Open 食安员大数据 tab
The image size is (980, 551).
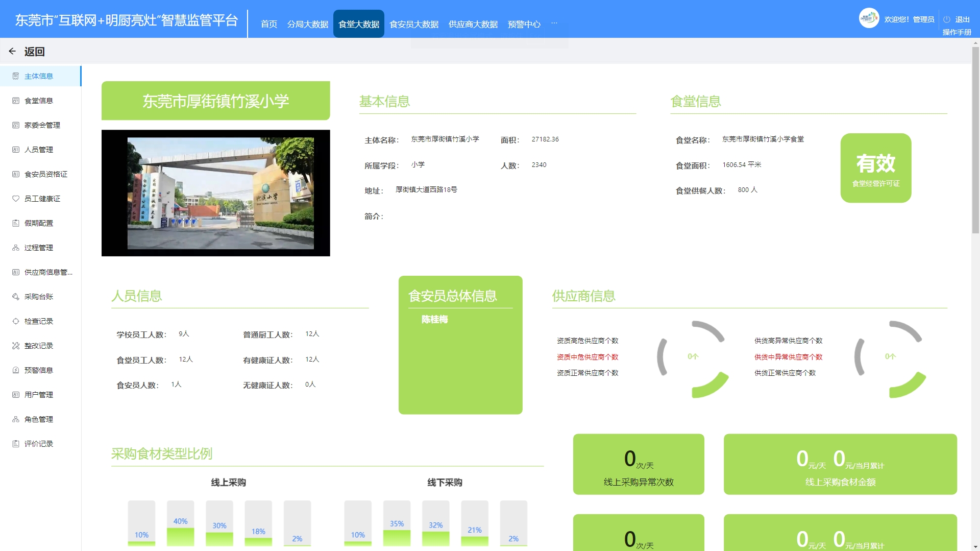(x=414, y=24)
